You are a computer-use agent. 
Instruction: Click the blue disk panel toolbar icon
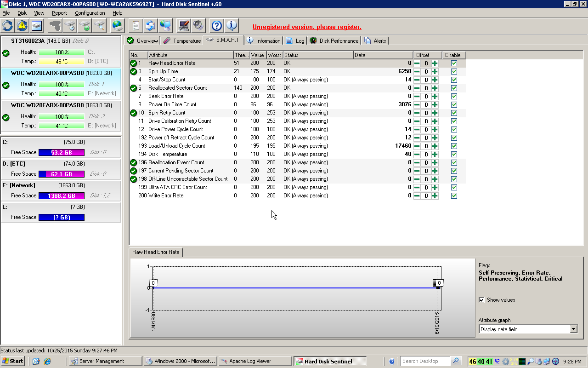(37, 25)
